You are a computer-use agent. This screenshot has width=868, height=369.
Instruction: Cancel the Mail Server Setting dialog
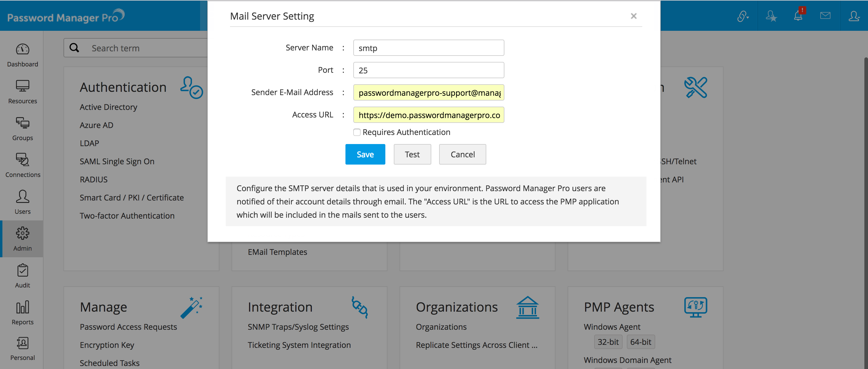pyautogui.click(x=462, y=154)
